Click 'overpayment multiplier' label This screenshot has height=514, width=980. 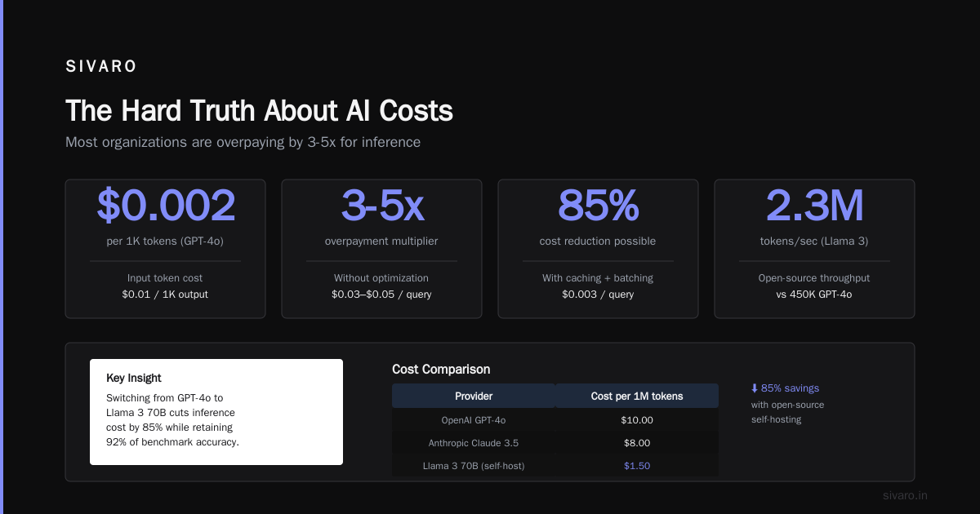pos(381,241)
